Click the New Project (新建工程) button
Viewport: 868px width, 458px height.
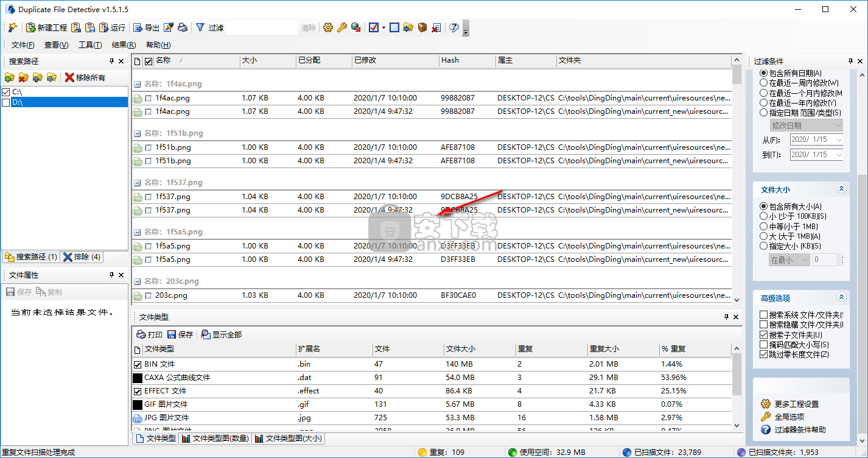tap(46, 27)
